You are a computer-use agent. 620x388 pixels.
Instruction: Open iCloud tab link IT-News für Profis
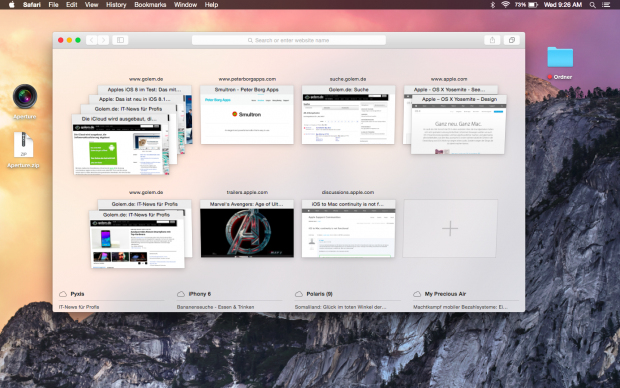point(79,307)
